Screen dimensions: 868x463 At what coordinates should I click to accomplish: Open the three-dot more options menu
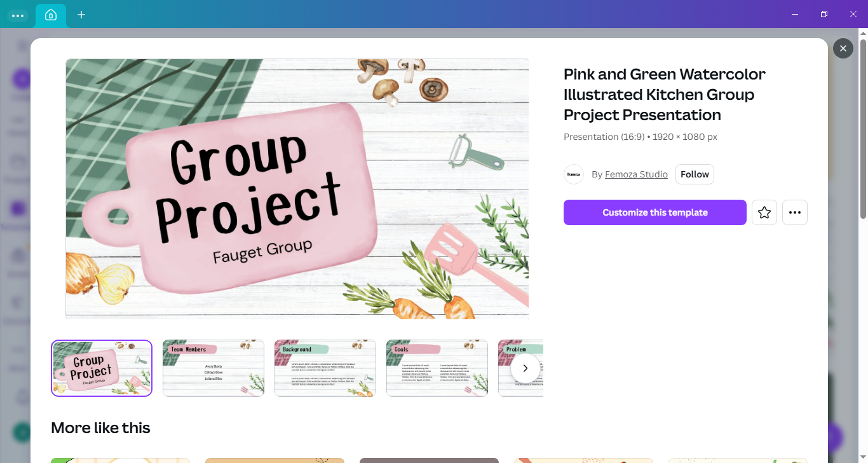click(x=795, y=212)
